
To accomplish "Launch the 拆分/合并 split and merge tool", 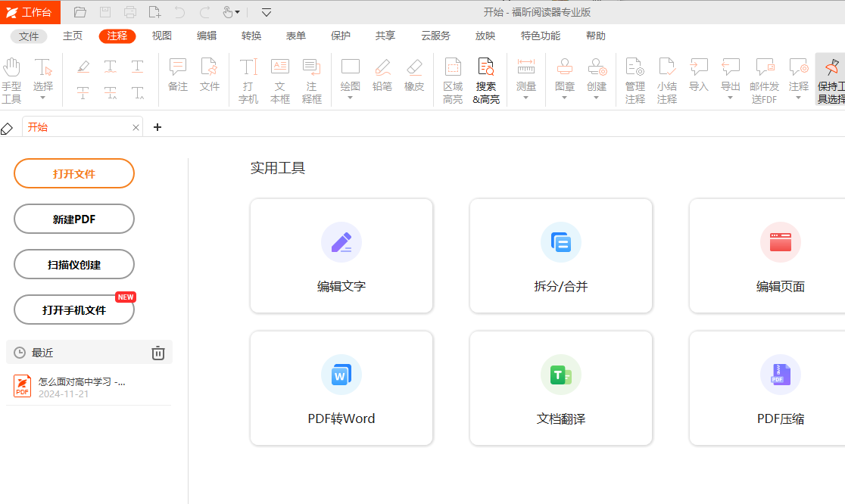I will pyautogui.click(x=561, y=256).
